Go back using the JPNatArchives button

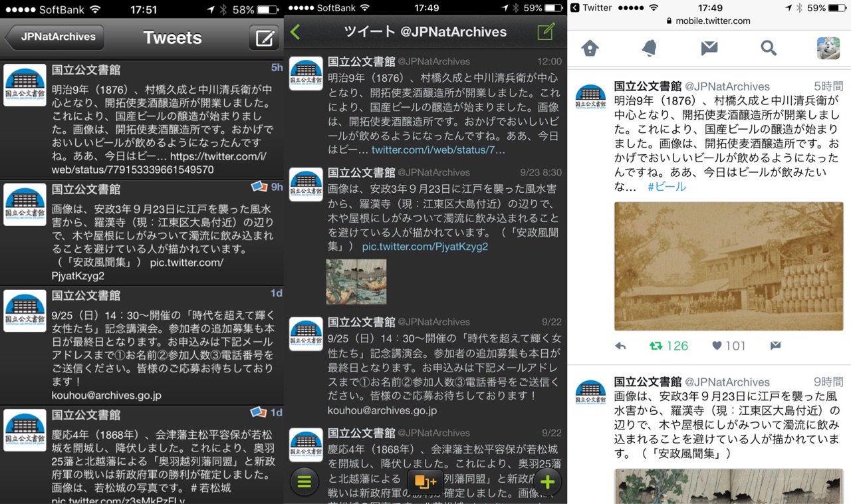tap(56, 37)
